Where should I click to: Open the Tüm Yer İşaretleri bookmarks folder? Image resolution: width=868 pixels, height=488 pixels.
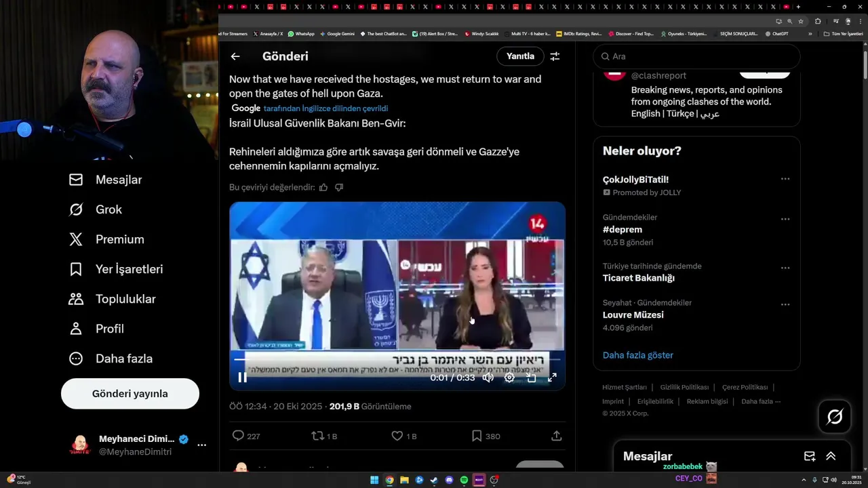(844, 33)
